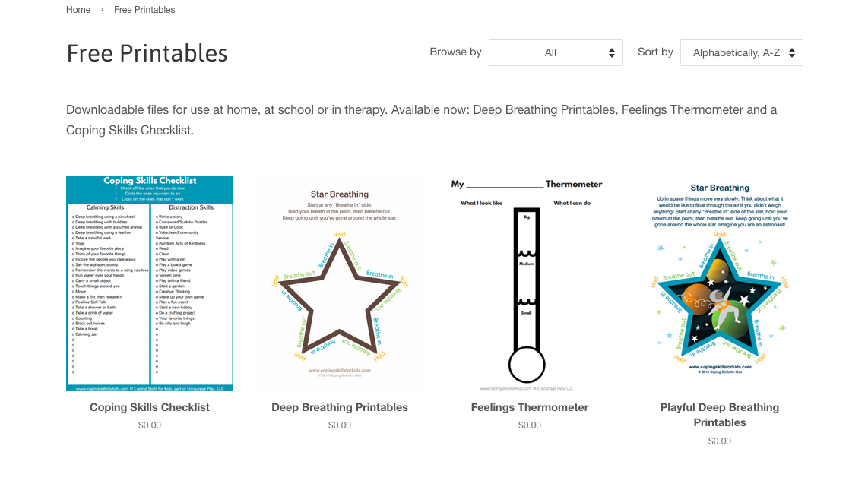This screenshot has width=868, height=487.
Task: Go to Home breadcrumb link
Action: [x=78, y=9]
